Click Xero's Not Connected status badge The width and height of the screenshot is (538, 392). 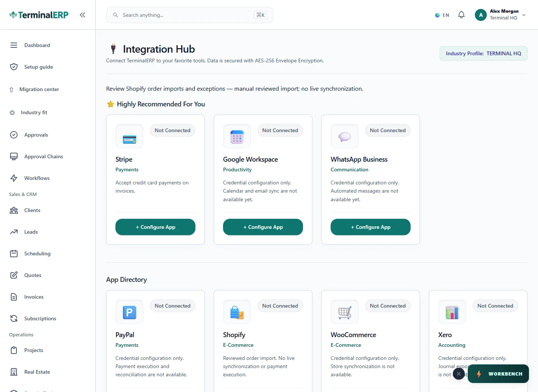[495, 306]
